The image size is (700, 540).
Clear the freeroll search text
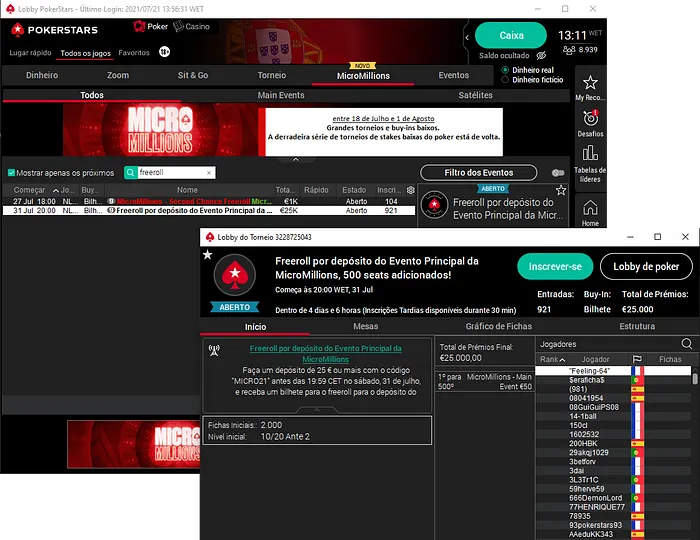209,173
